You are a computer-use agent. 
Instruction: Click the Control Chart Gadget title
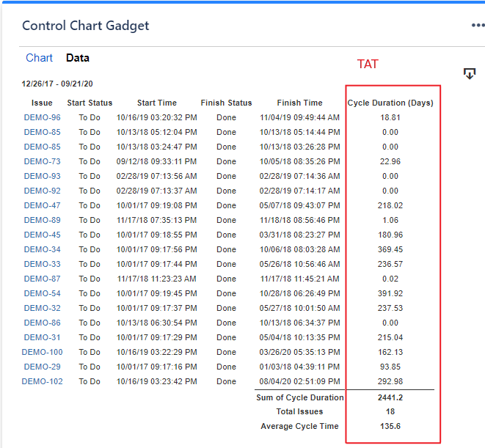point(85,26)
